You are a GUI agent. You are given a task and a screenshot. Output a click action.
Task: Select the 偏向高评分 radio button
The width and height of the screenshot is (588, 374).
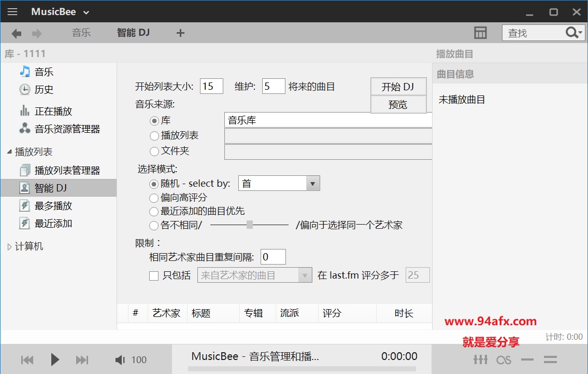(x=154, y=198)
